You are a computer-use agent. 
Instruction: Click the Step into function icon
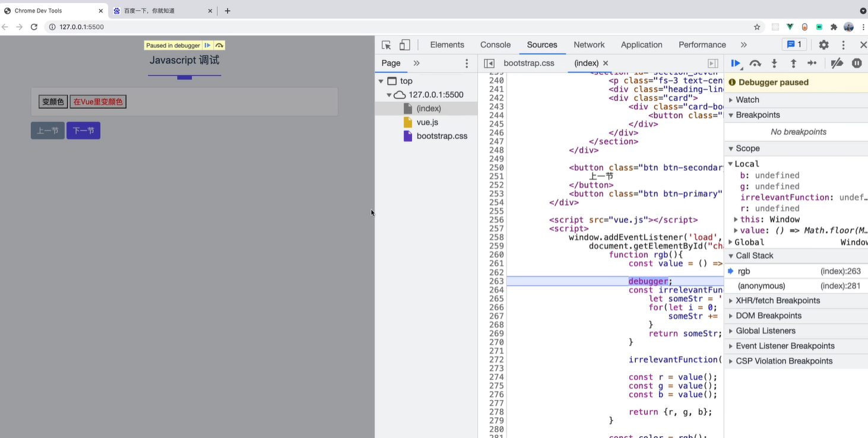coord(774,64)
